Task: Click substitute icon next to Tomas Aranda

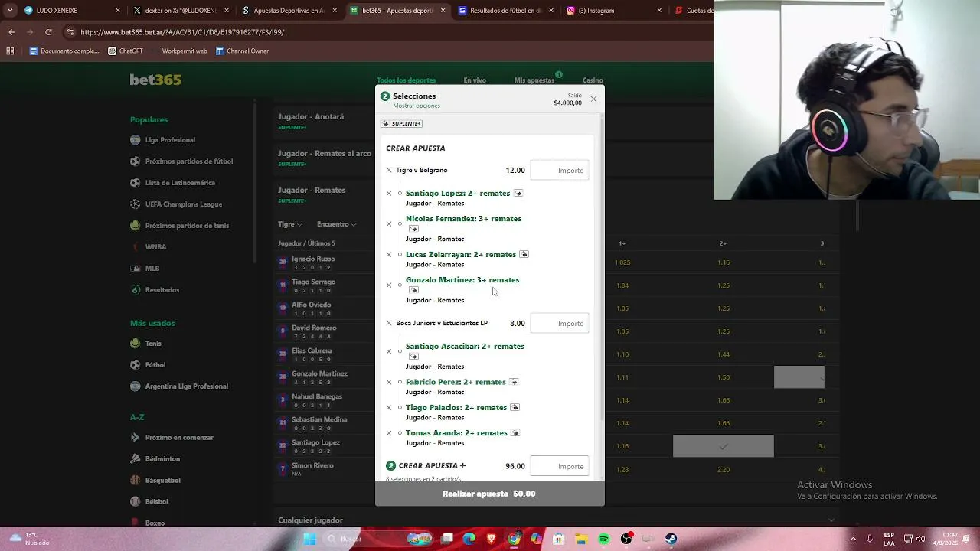Action: (x=515, y=432)
